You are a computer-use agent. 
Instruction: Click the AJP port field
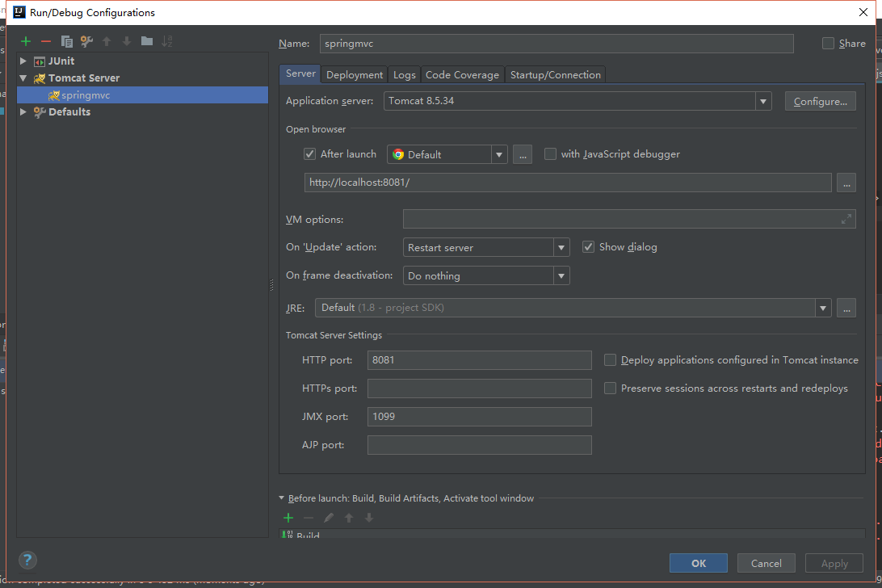click(x=479, y=445)
